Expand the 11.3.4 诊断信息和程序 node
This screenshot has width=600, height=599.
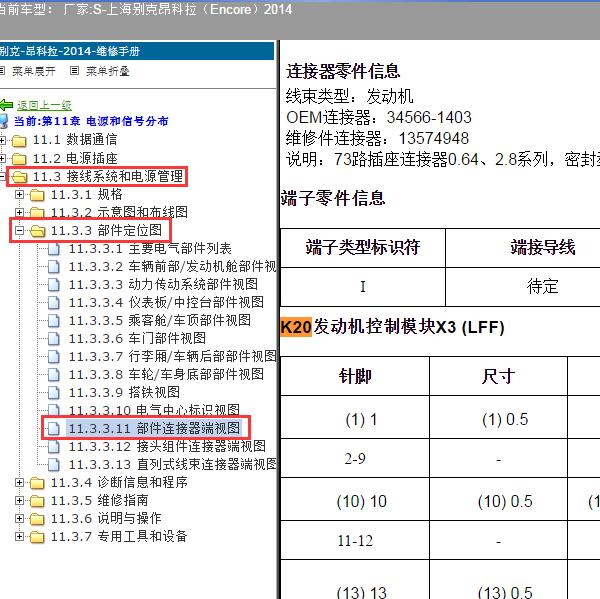click(19, 483)
